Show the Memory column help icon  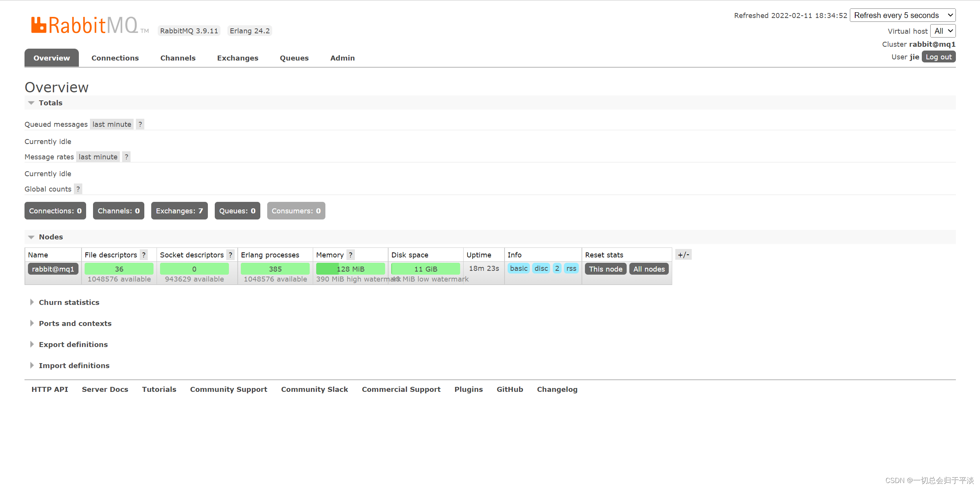pyautogui.click(x=351, y=255)
